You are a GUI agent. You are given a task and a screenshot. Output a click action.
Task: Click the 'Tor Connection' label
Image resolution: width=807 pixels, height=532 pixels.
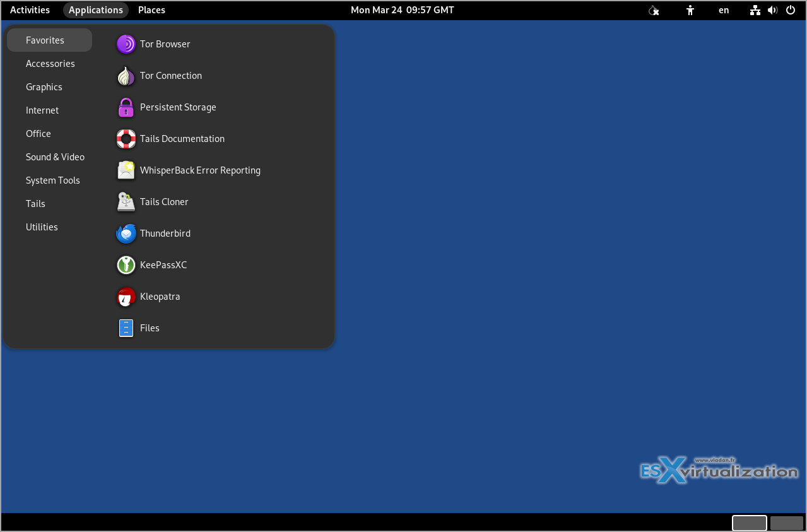click(x=171, y=76)
